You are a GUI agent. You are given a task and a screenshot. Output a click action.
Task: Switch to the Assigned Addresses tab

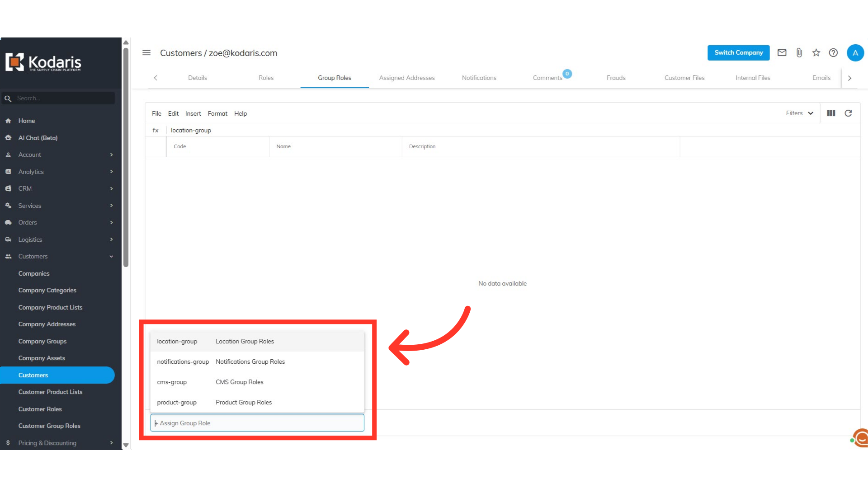(x=406, y=78)
